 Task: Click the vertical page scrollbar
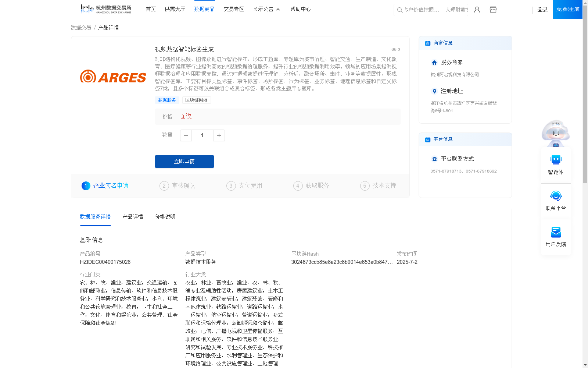585,94
